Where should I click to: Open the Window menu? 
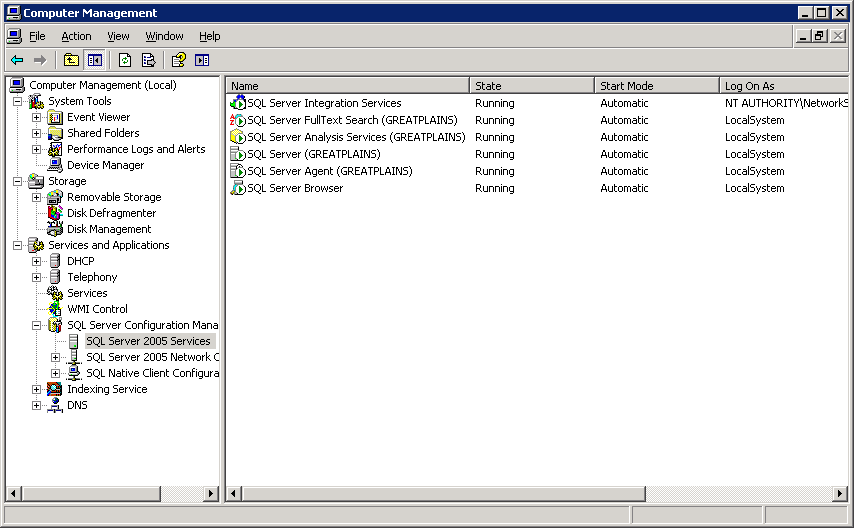[164, 36]
